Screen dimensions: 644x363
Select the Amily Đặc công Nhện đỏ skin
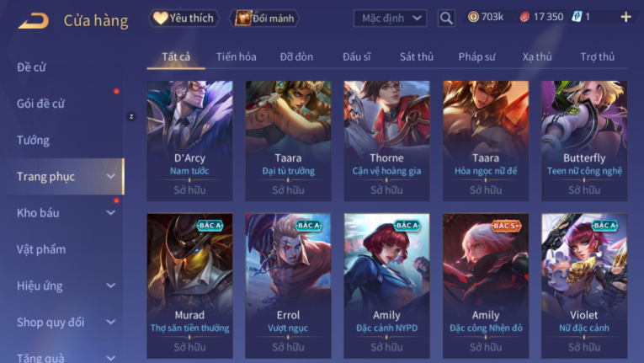pos(486,286)
